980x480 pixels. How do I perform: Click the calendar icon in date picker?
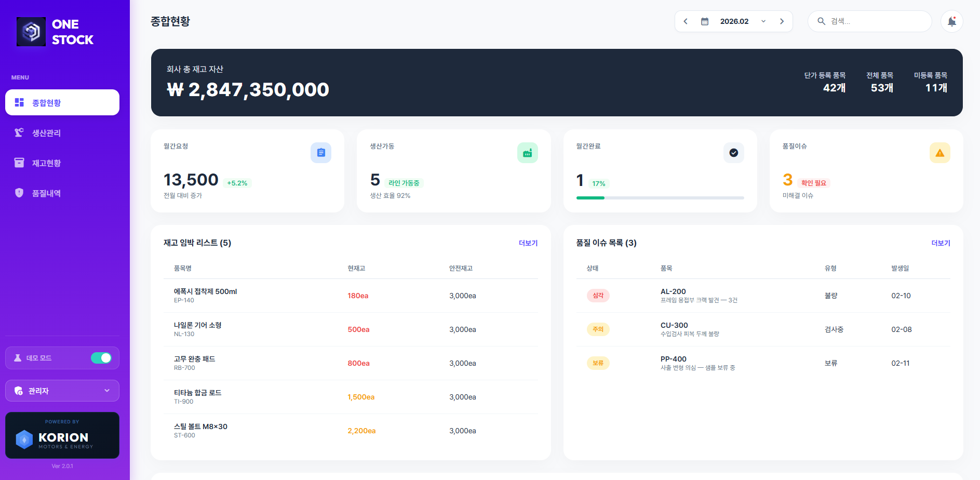[705, 21]
